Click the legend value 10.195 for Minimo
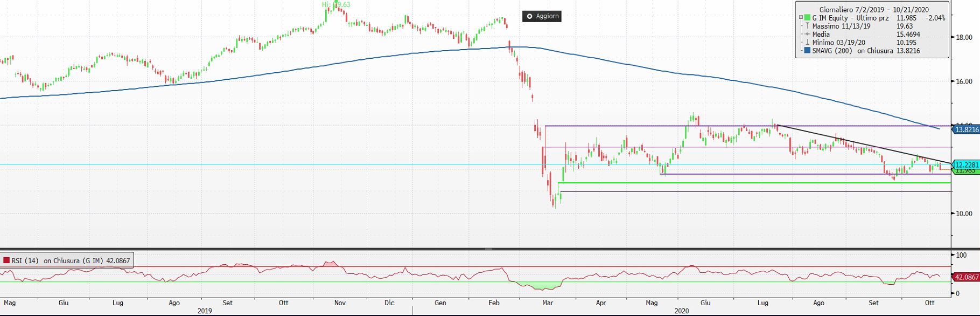 point(907,43)
